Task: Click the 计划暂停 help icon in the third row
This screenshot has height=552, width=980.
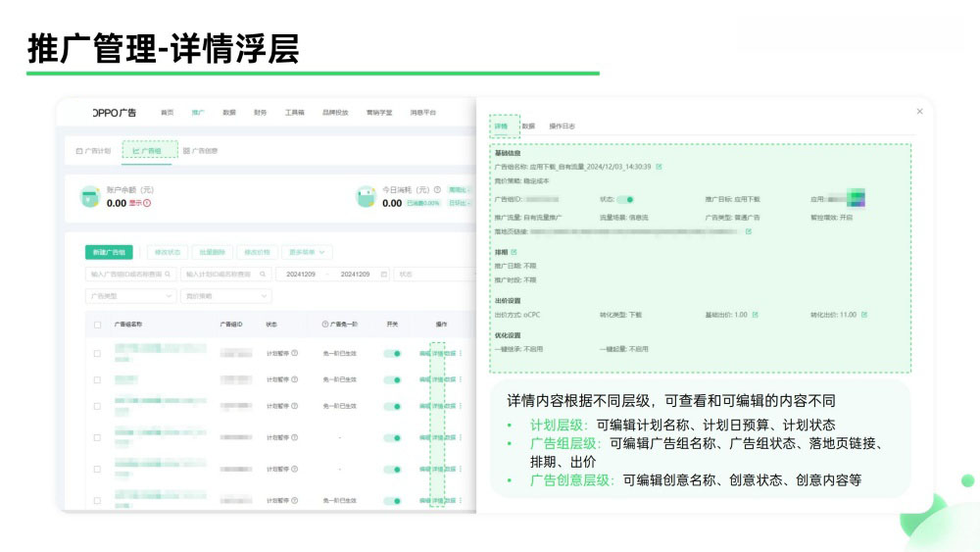Action: (x=294, y=406)
